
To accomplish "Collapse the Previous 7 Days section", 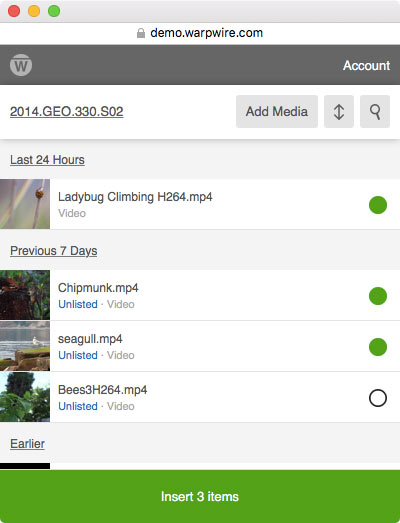I will pyautogui.click(x=53, y=251).
